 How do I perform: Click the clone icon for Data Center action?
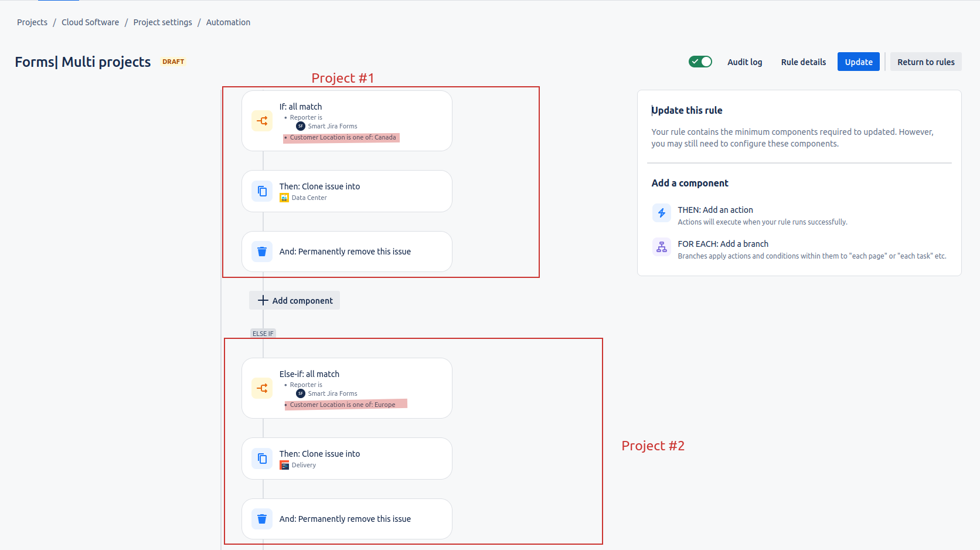[262, 191]
